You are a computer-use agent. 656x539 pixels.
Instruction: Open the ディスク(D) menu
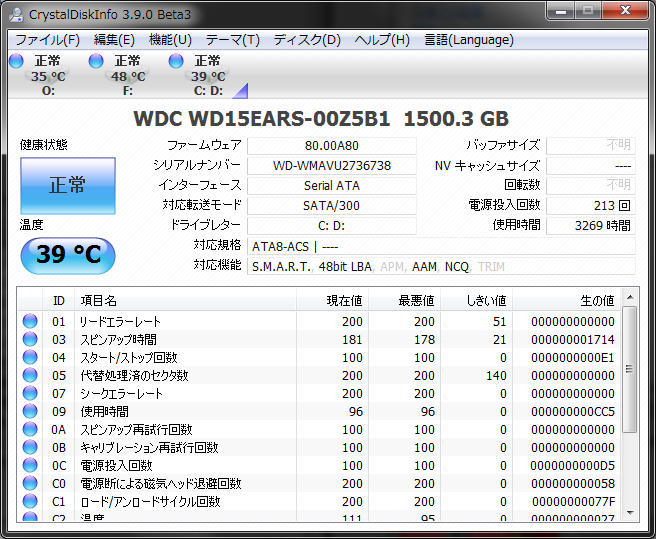click(307, 40)
